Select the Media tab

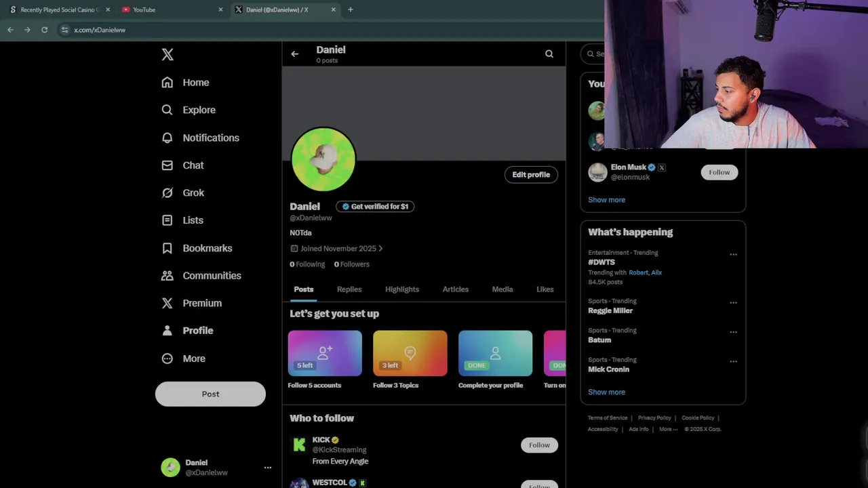click(502, 289)
